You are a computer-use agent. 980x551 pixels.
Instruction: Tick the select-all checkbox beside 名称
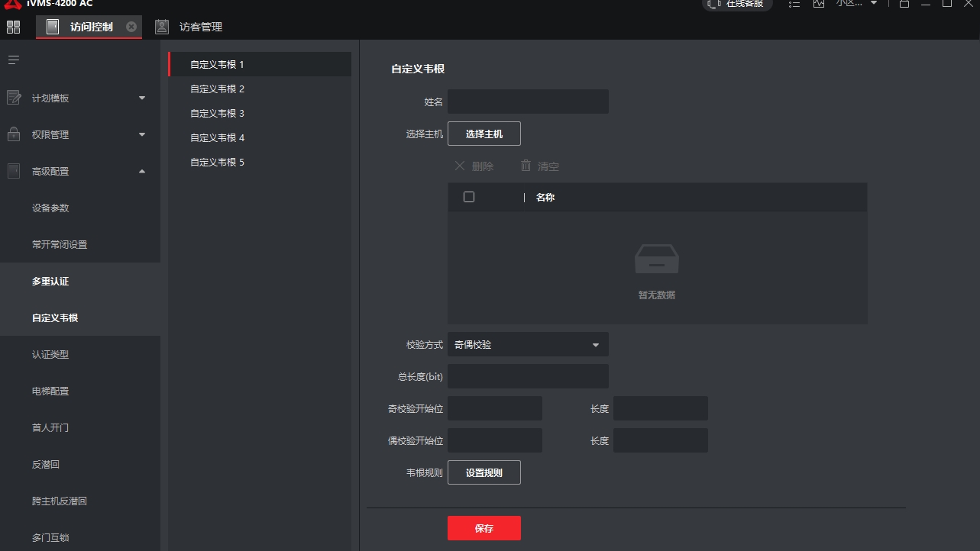coord(469,197)
